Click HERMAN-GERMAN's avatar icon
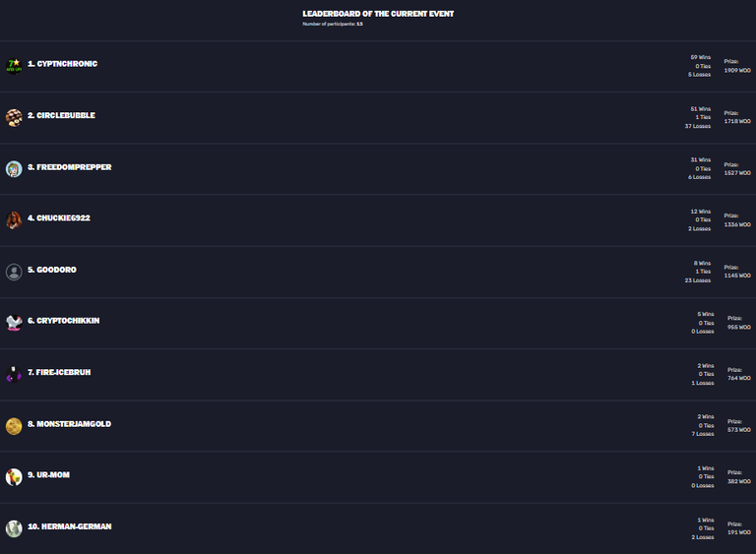Viewport: 756px width, 554px height. [14, 529]
